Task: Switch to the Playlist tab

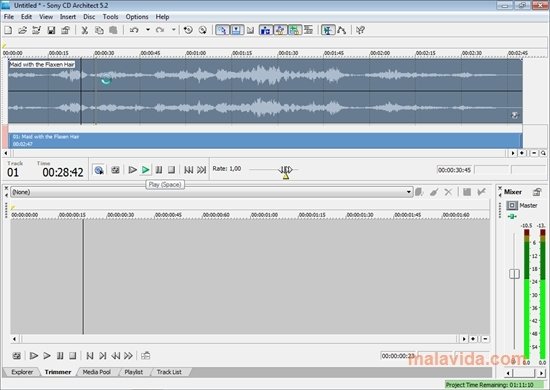Action: (134, 372)
